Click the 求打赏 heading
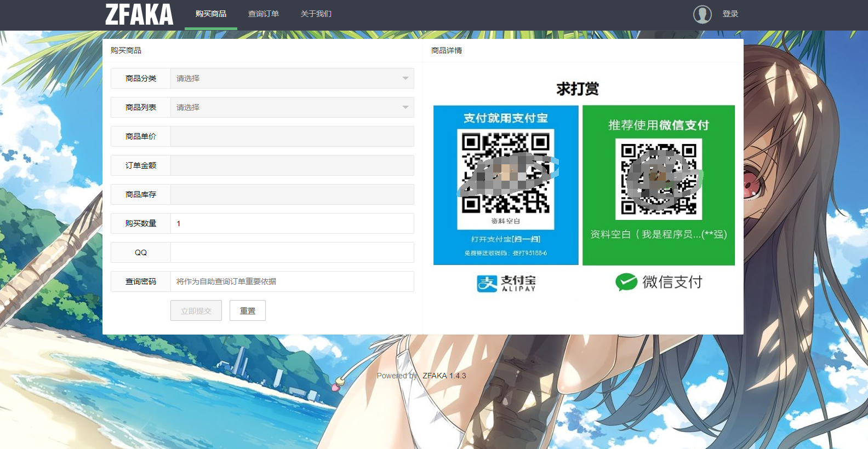868x449 pixels. 578,89
